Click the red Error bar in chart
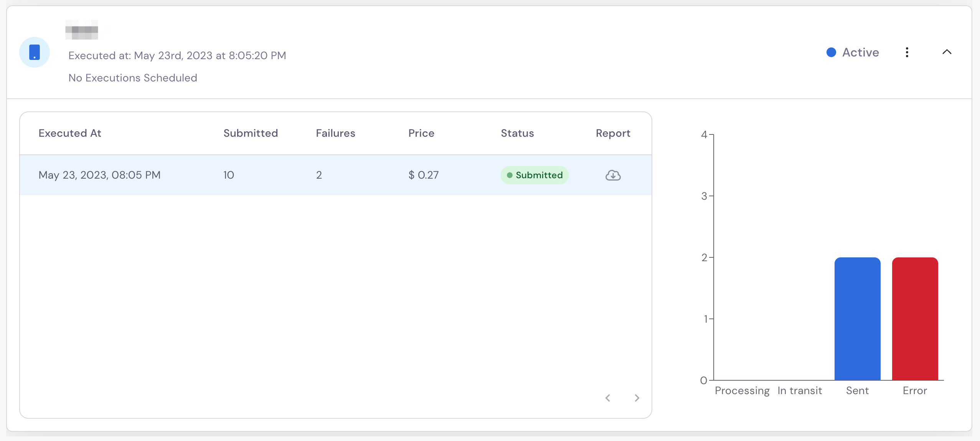This screenshot has height=441, width=980. click(x=915, y=319)
